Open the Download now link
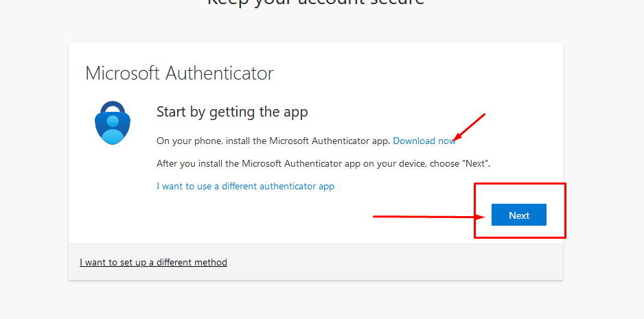644x319 pixels. click(x=424, y=141)
